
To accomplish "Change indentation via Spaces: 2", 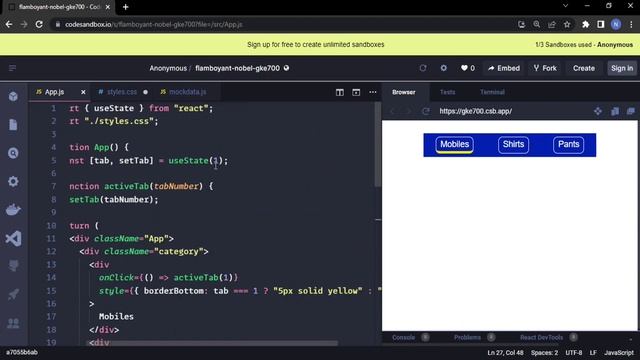I will pos(544,353).
